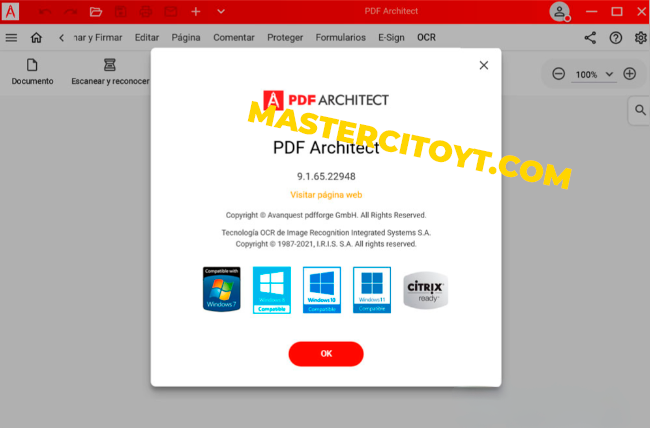Close the About dialog with X
Viewport: 650px width, 428px height.
tap(484, 66)
